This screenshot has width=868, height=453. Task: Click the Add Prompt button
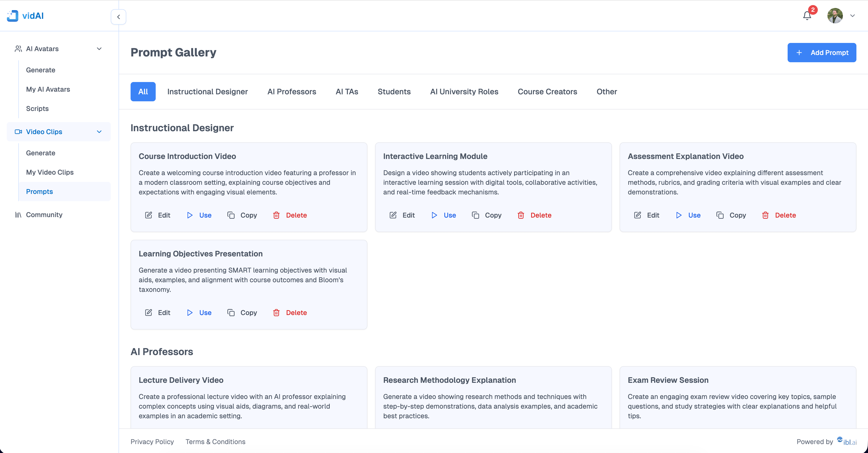pos(821,53)
